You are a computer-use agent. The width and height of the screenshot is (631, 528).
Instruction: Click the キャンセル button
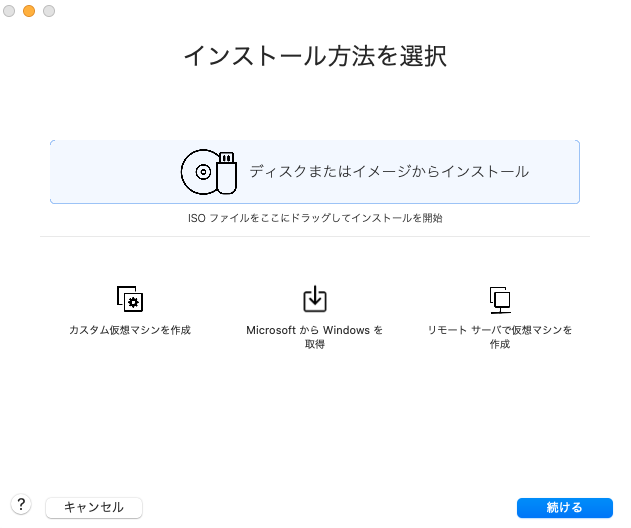pos(94,507)
